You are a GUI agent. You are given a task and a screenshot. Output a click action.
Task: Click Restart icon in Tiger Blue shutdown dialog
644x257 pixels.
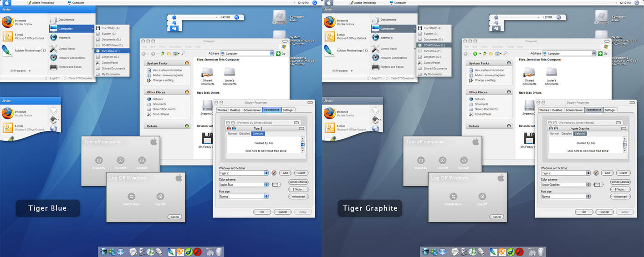point(142,160)
